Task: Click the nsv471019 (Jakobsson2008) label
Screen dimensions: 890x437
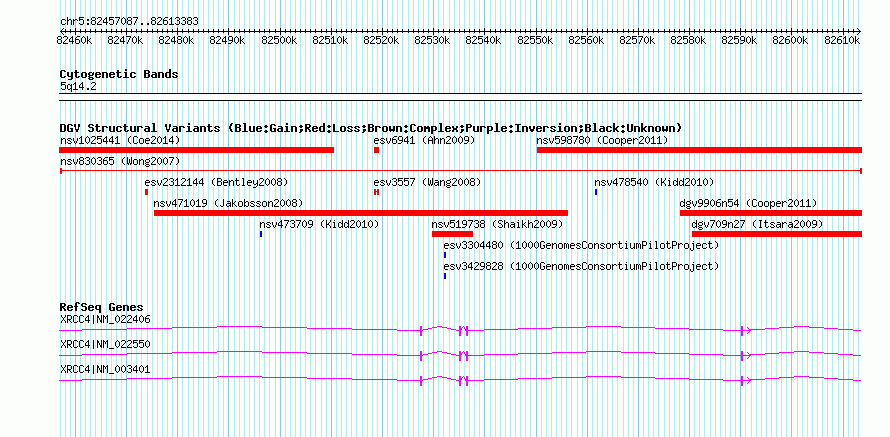Action: (228, 203)
